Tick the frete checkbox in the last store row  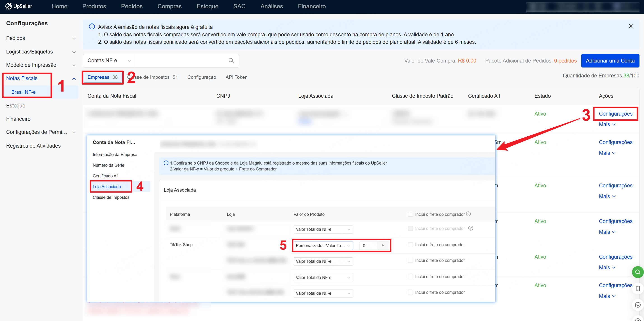(410, 292)
